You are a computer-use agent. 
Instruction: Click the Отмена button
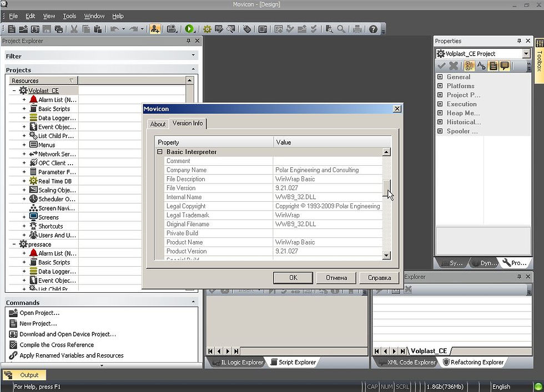[x=336, y=278]
